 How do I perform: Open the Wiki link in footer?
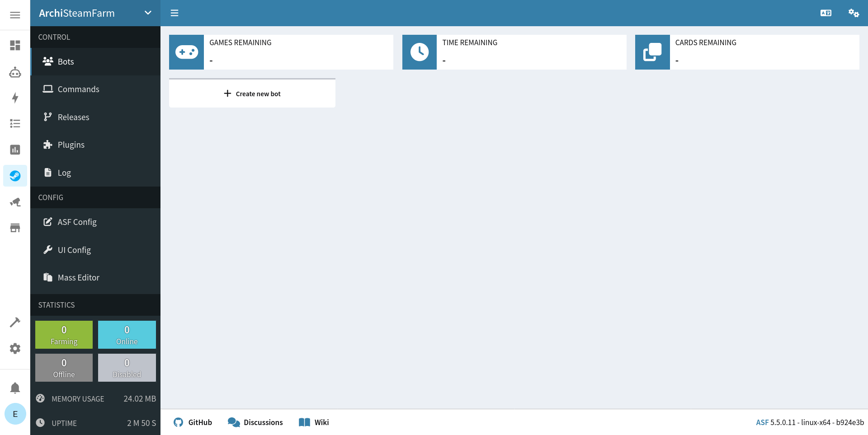(314, 422)
